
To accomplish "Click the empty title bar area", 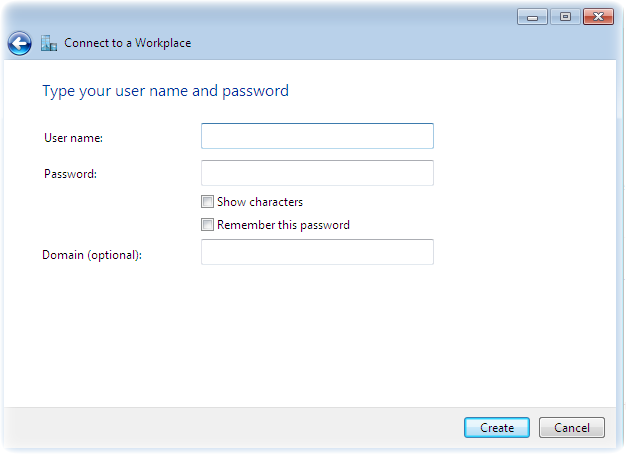I will click(351, 24).
